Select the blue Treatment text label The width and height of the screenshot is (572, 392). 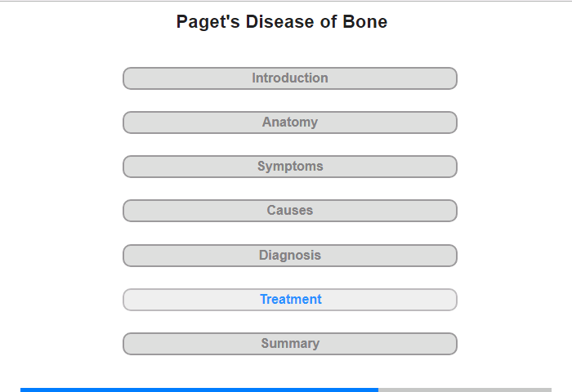point(291,300)
